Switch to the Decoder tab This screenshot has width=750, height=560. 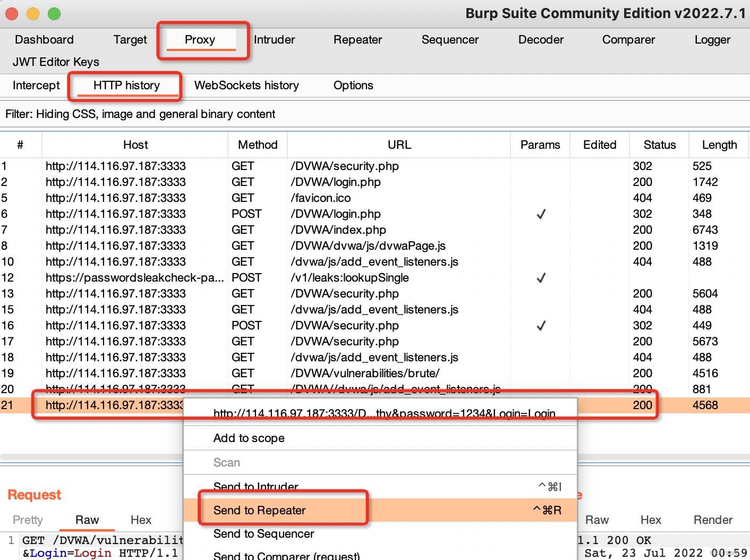[541, 40]
